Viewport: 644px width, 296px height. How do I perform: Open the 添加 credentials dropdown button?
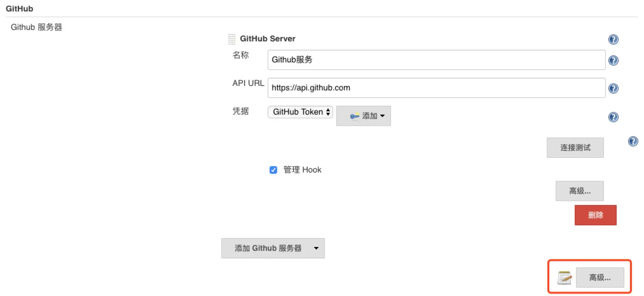[x=363, y=116]
